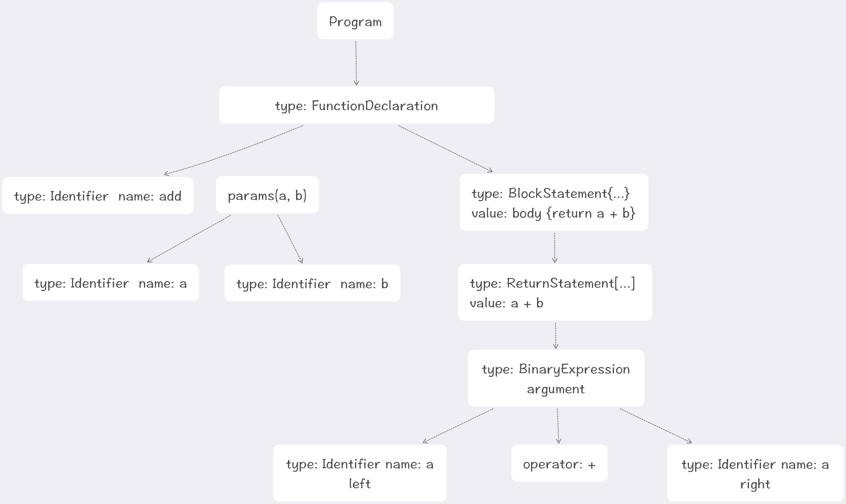
Task: Select the ReturnStatement node
Action: tap(555, 292)
